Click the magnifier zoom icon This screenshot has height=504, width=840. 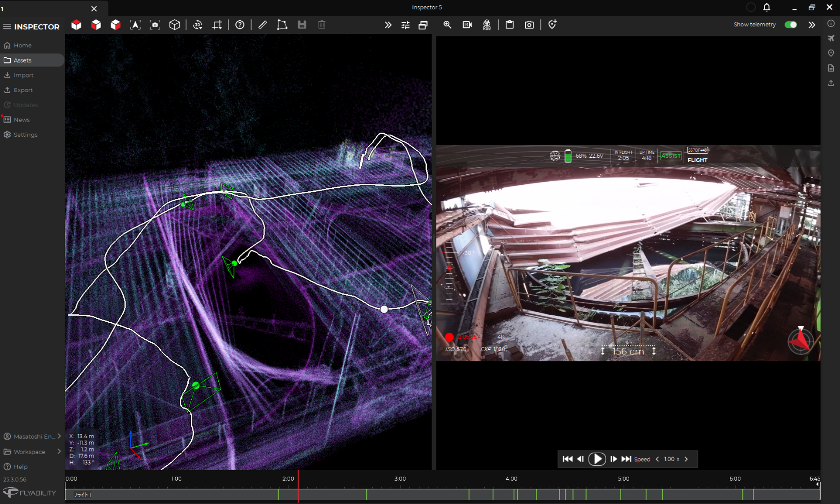447,25
